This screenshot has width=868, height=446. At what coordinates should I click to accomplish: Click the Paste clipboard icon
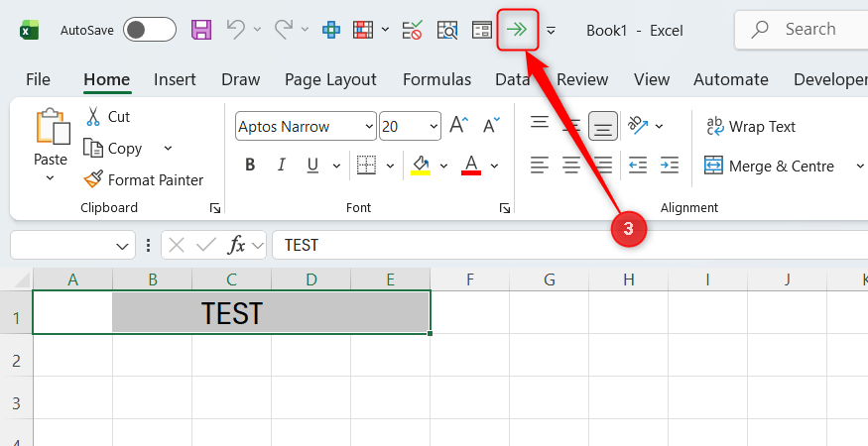coord(54,127)
